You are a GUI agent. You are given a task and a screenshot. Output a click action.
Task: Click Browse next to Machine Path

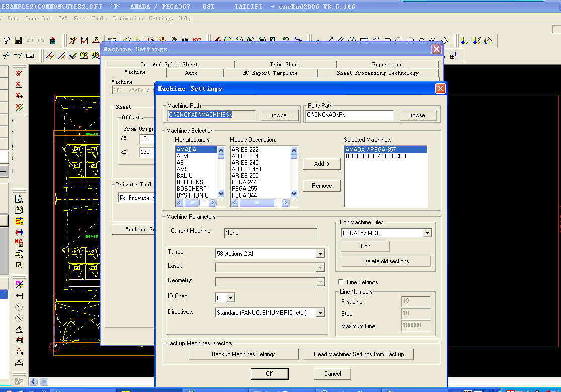[279, 115]
